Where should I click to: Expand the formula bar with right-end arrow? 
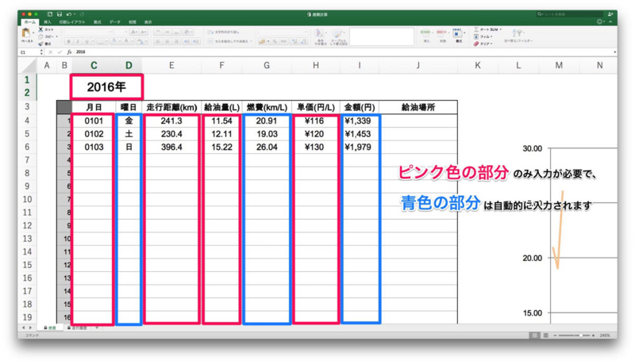click(614, 52)
